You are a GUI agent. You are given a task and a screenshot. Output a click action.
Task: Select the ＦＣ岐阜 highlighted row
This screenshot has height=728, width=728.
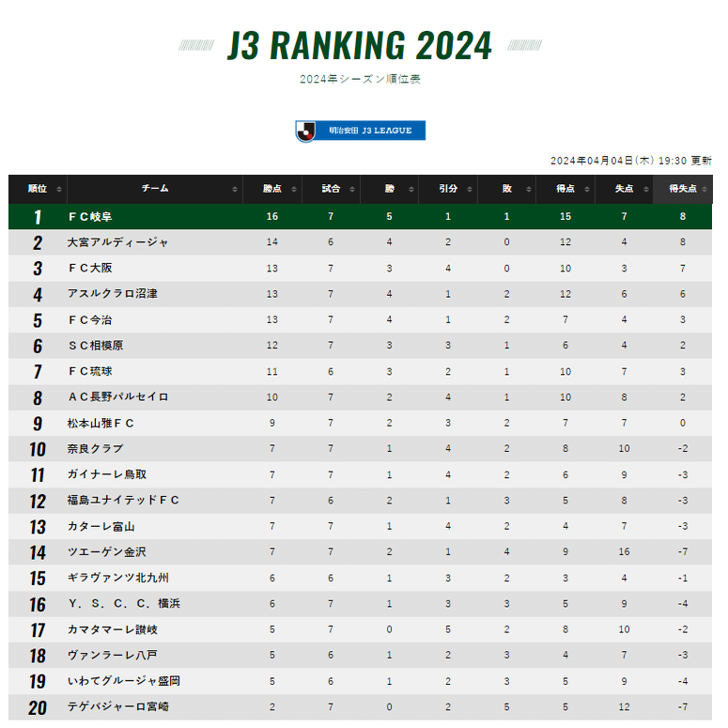click(361, 216)
